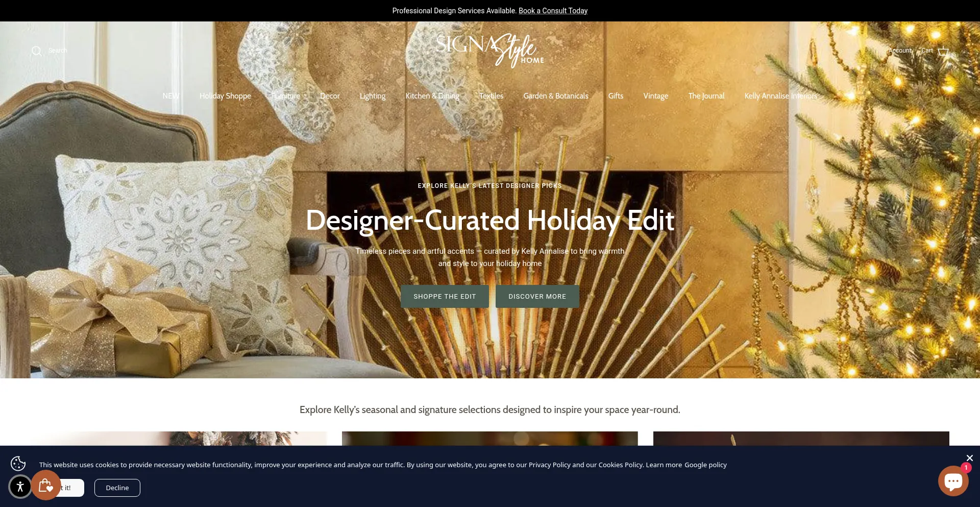980x507 pixels.
Task: Open the Account link
Action: (x=900, y=51)
